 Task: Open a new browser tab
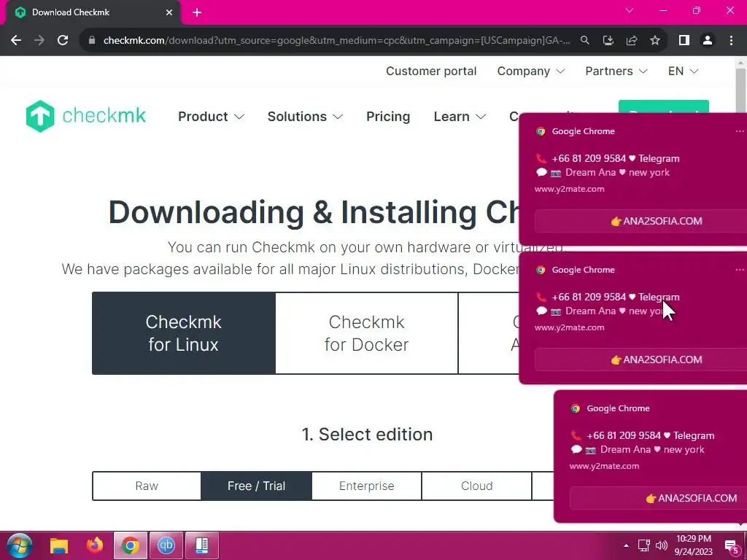point(197,12)
